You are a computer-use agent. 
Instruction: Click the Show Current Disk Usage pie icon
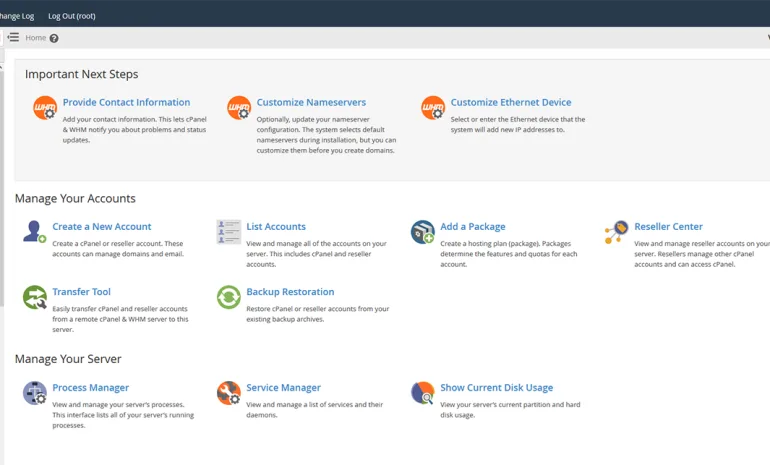coord(423,393)
